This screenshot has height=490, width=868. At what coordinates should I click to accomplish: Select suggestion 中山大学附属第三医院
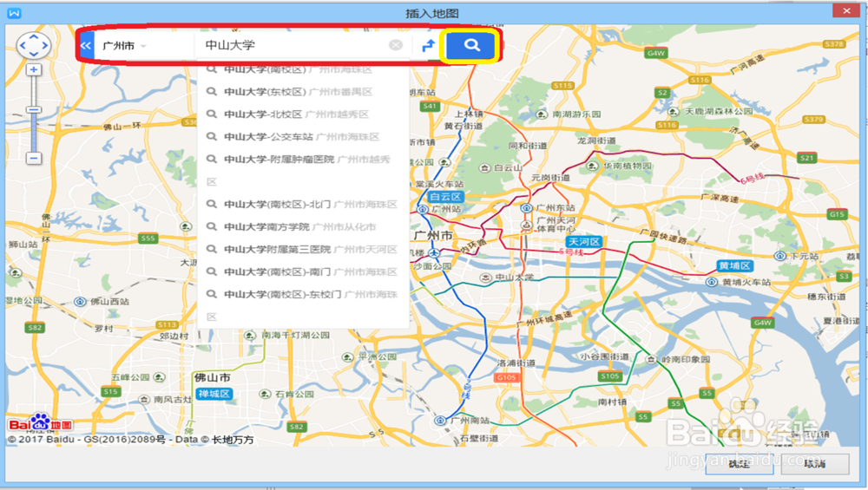point(303,250)
